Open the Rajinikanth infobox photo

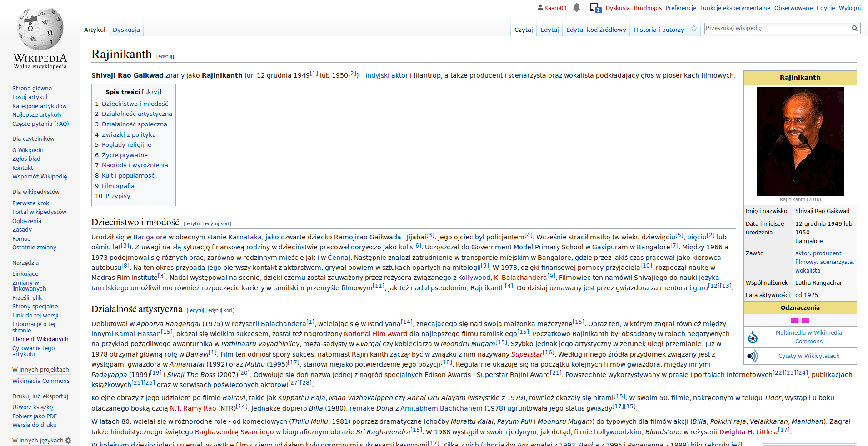point(800,142)
